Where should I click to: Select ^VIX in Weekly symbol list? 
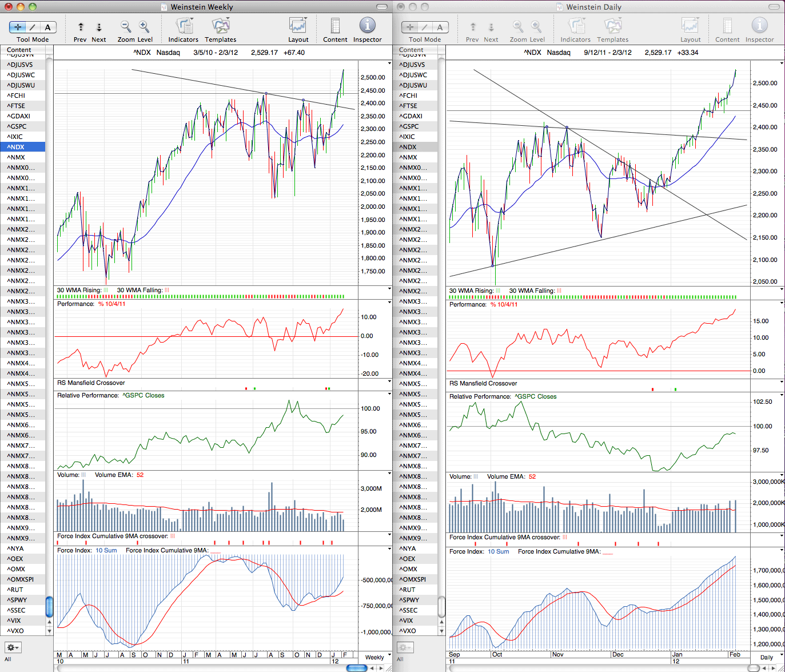tap(23, 621)
